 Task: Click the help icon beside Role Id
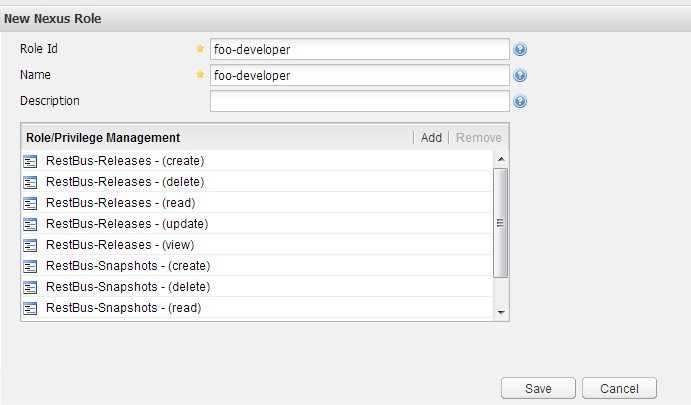click(x=520, y=49)
